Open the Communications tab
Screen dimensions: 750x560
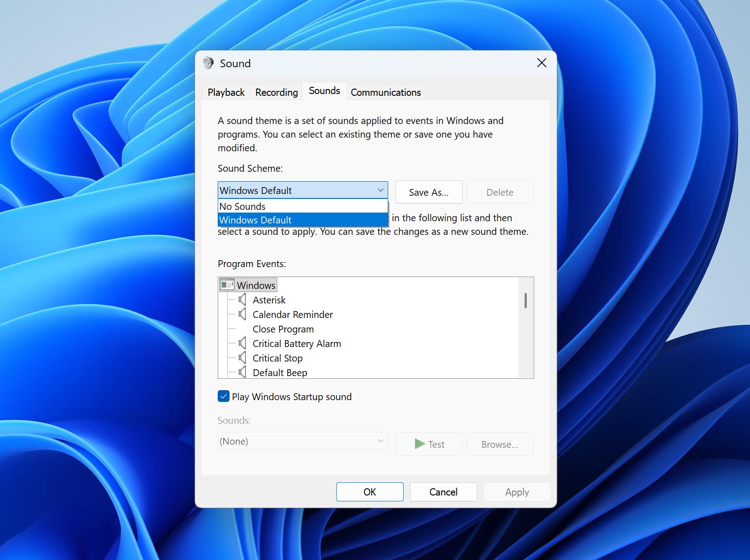pos(385,92)
